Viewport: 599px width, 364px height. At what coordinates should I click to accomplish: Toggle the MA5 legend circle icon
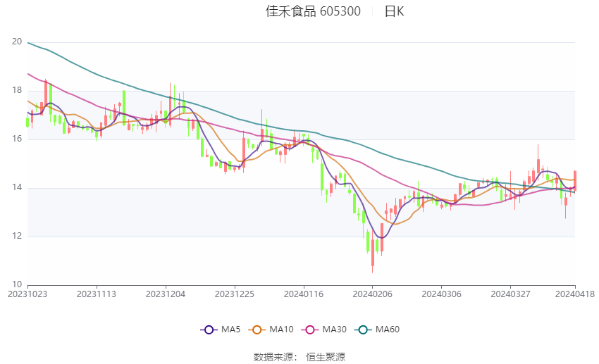coord(209,330)
